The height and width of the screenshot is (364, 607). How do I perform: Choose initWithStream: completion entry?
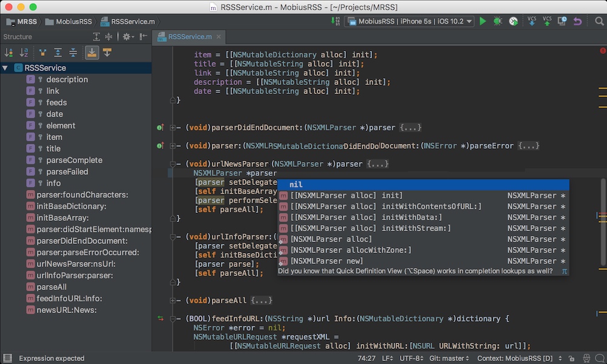(x=423, y=228)
